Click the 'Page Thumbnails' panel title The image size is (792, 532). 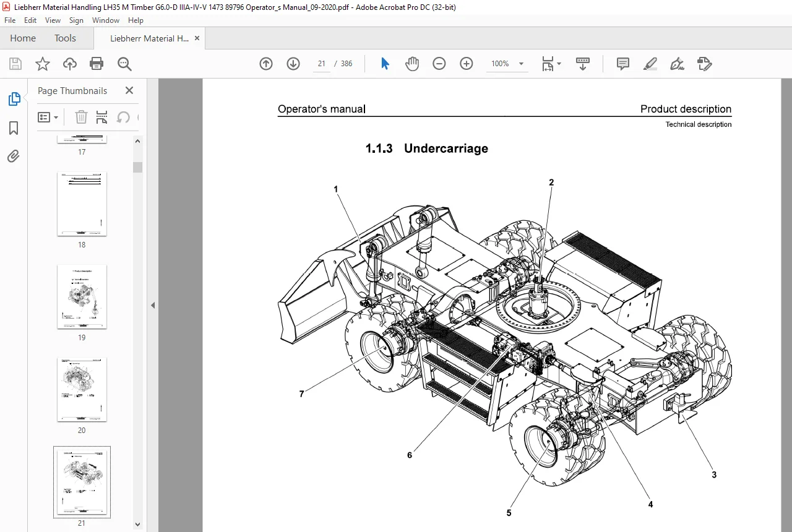[x=72, y=90]
